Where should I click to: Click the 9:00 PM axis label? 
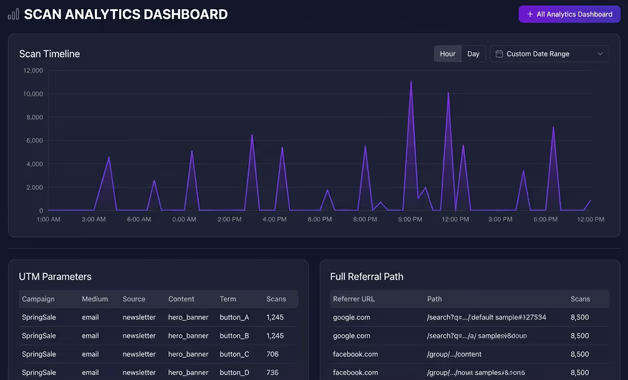tap(410, 219)
